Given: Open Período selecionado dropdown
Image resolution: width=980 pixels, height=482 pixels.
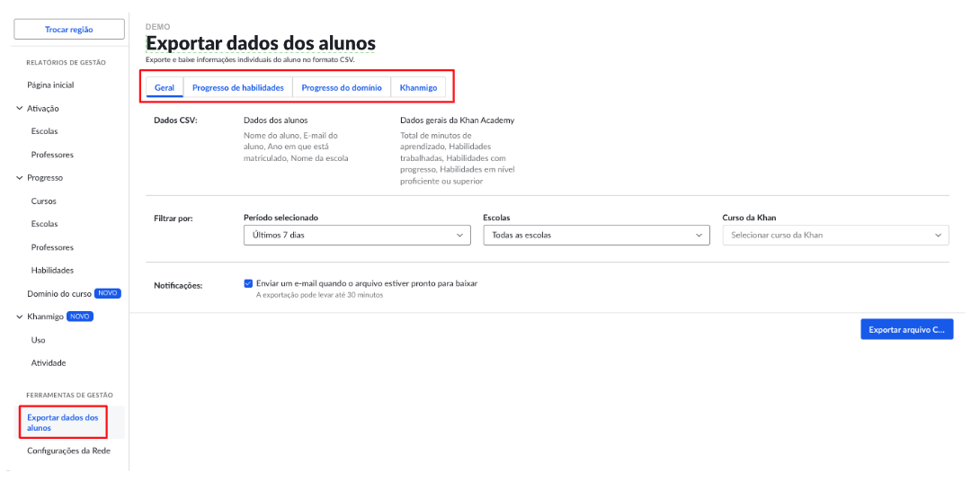Looking at the screenshot, I should pyautogui.click(x=357, y=235).
